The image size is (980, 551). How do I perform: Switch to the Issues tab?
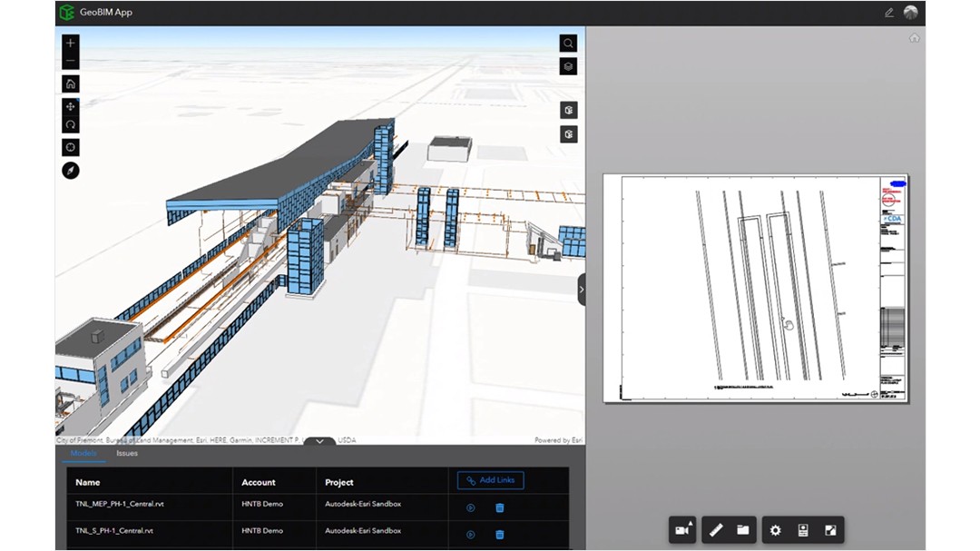pyautogui.click(x=126, y=453)
